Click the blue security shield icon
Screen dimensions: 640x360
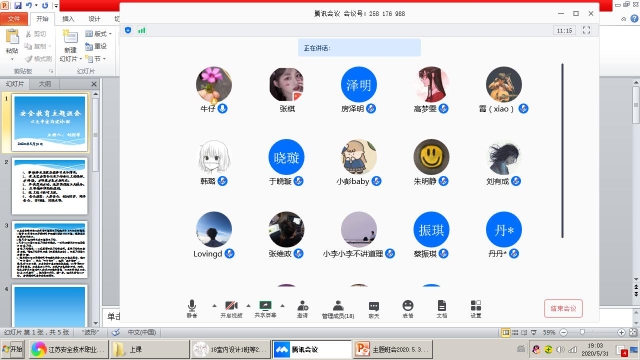[x=128, y=30]
